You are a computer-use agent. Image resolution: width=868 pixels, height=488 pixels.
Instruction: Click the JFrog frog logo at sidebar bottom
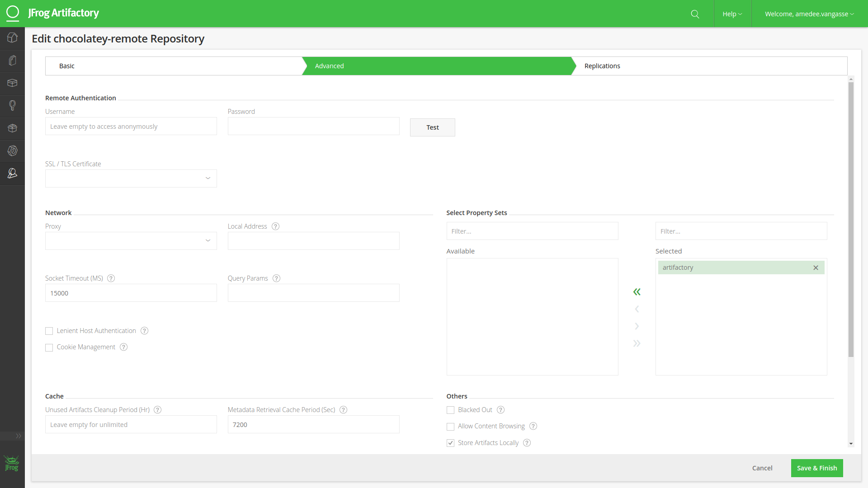click(12, 464)
